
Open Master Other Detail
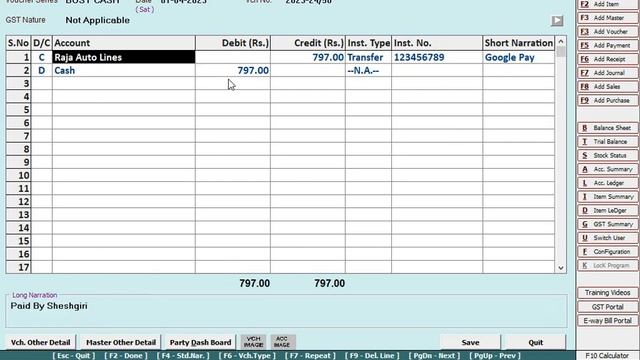pyautogui.click(x=121, y=342)
